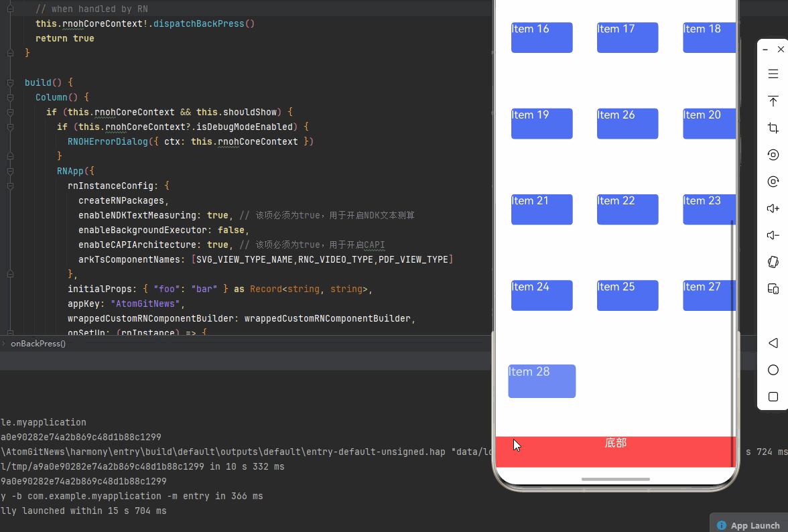The width and height of the screenshot is (788, 532).
Task: Click the emulator bottom home indicator bar
Action: (x=616, y=479)
